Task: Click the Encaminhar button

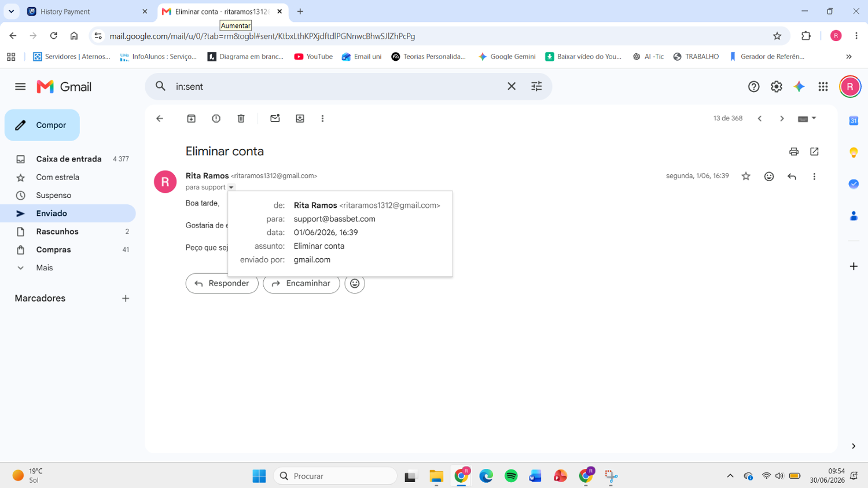Action: [301, 284]
